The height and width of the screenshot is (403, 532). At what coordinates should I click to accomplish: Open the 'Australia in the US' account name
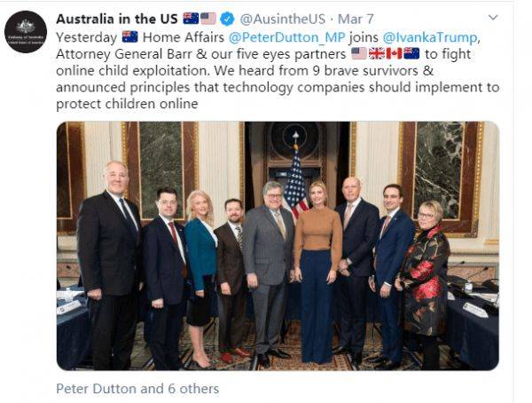pos(117,19)
